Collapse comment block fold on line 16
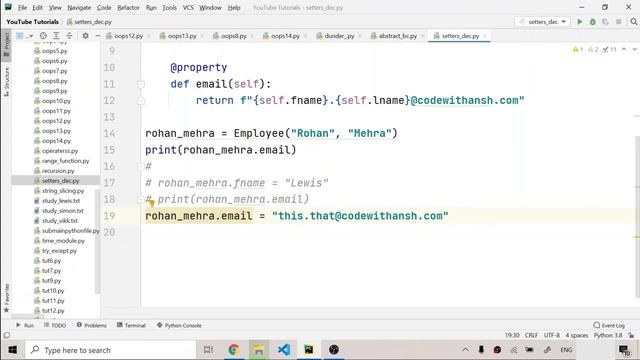This screenshot has width=640, height=360. (140, 166)
